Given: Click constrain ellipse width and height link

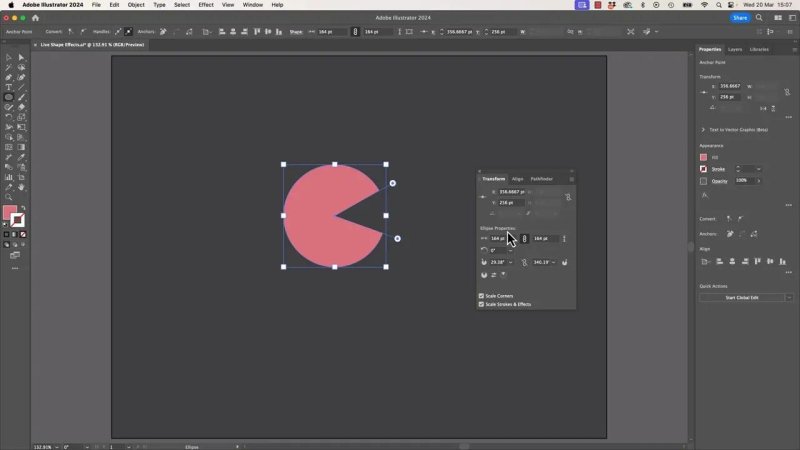Looking at the screenshot, I should (524, 238).
